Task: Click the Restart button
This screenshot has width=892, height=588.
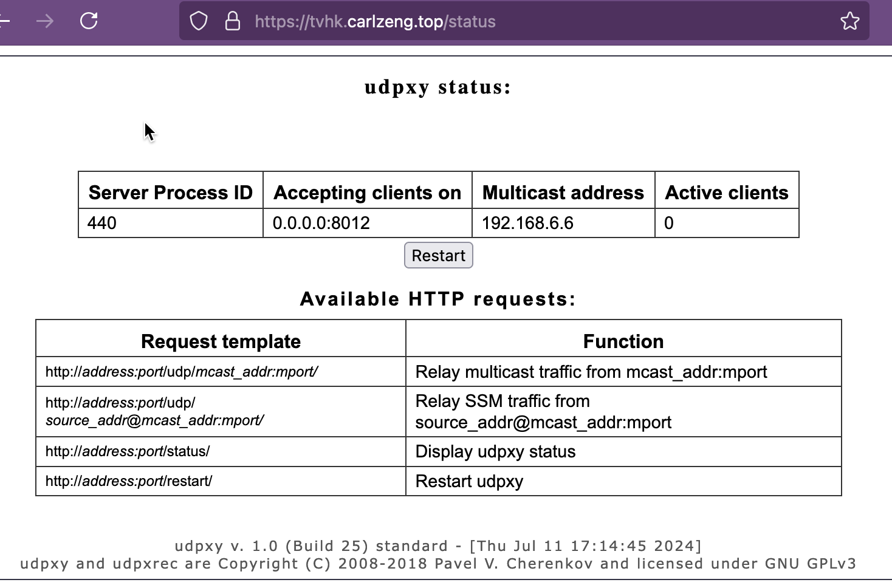Action: pyautogui.click(x=439, y=255)
